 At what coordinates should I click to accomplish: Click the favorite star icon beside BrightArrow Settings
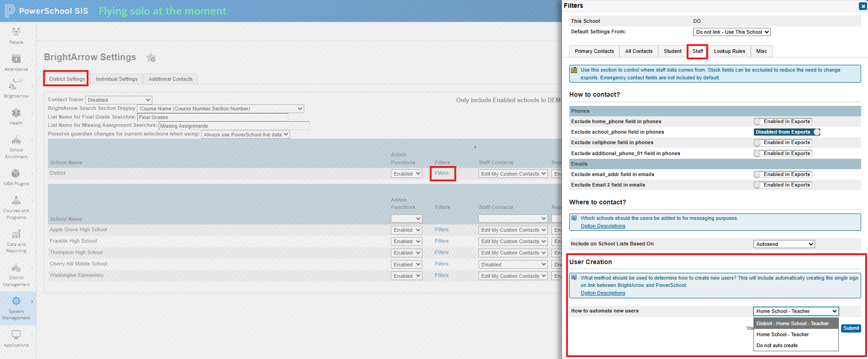pyautogui.click(x=151, y=57)
